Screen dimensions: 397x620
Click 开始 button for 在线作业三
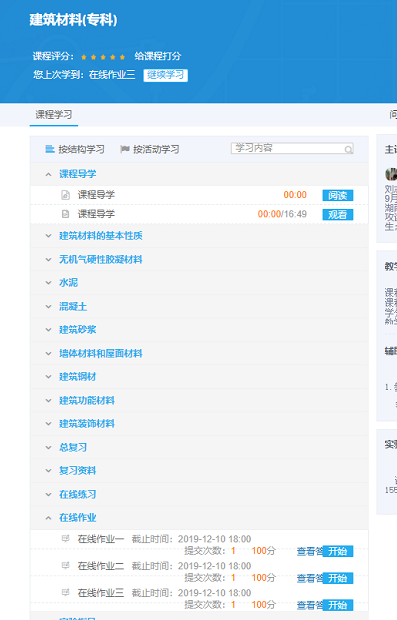338,605
